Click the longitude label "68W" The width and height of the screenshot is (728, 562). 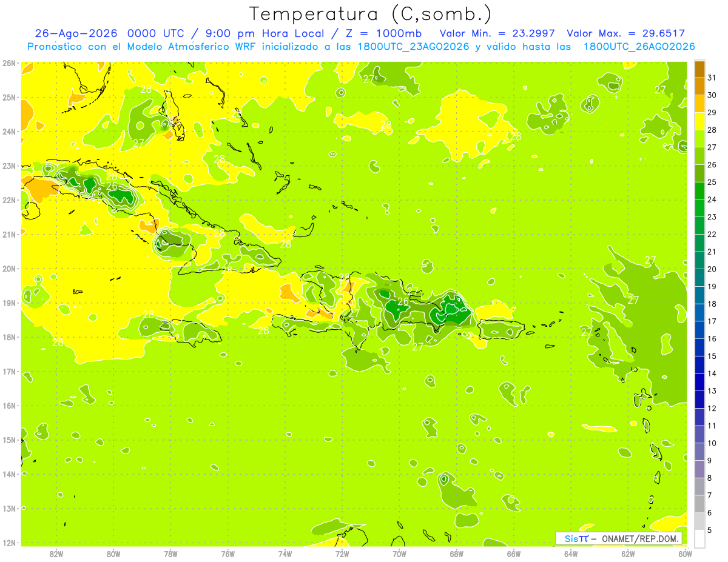coord(457,554)
